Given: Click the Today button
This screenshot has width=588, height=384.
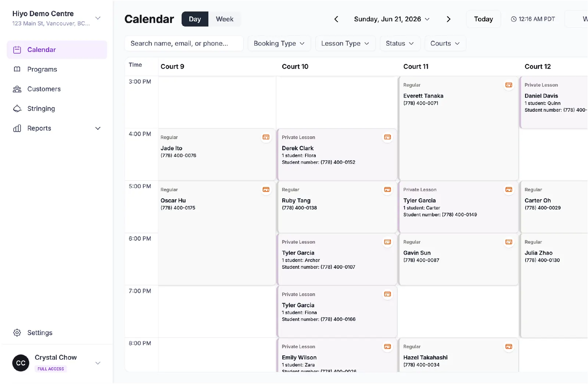Looking at the screenshot, I should [x=483, y=19].
